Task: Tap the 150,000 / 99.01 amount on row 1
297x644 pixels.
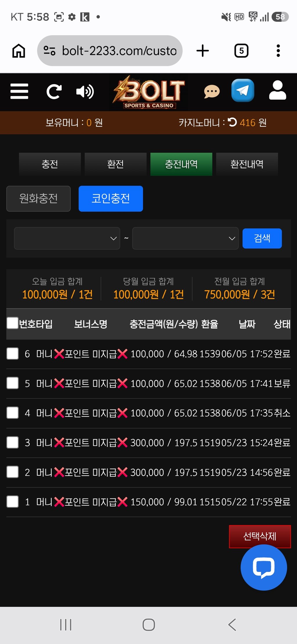Action: pyautogui.click(x=164, y=502)
